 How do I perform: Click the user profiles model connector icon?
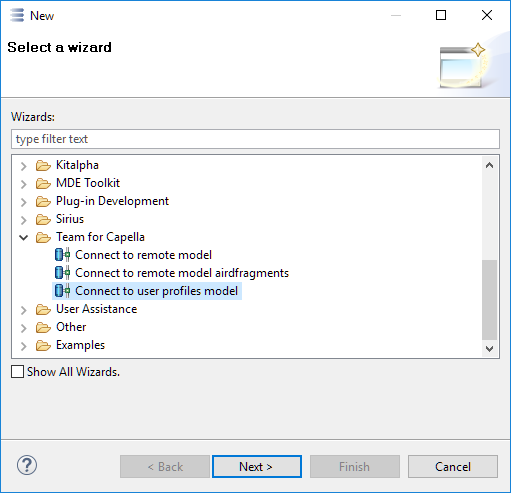62,291
